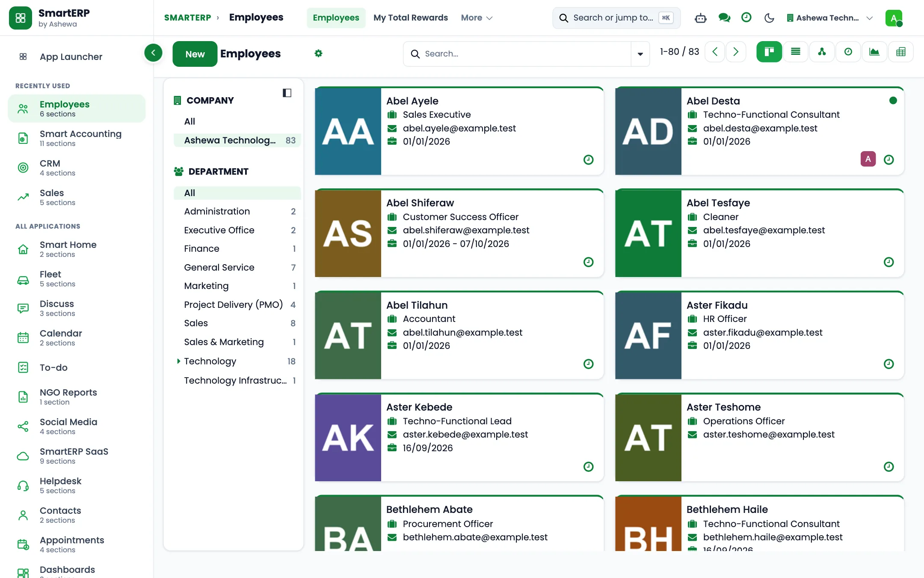
Task: Toggle the filter panel collapse icon
Action: point(287,93)
